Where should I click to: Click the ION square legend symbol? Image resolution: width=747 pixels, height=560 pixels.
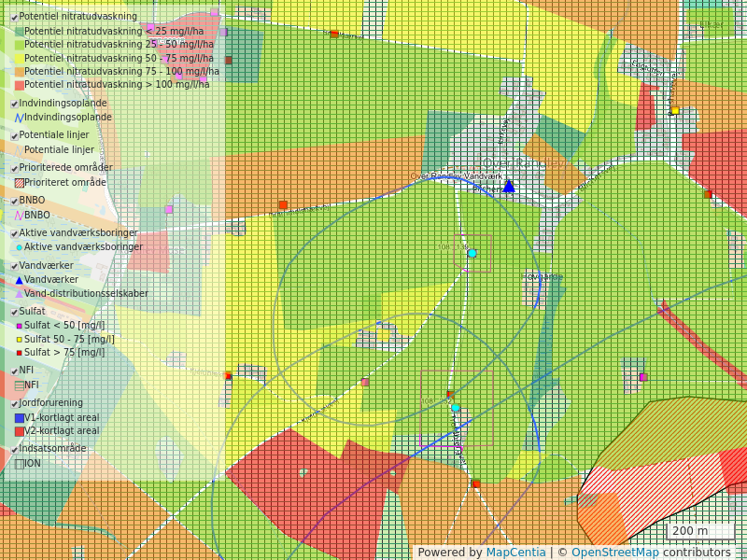coord(19,463)
